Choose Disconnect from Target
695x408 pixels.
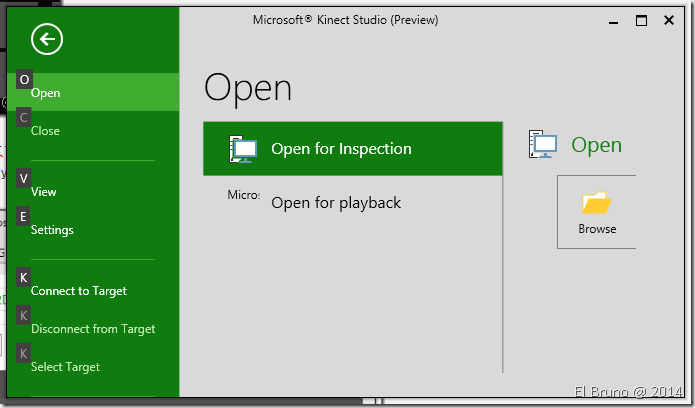click(x=93, y=329)
